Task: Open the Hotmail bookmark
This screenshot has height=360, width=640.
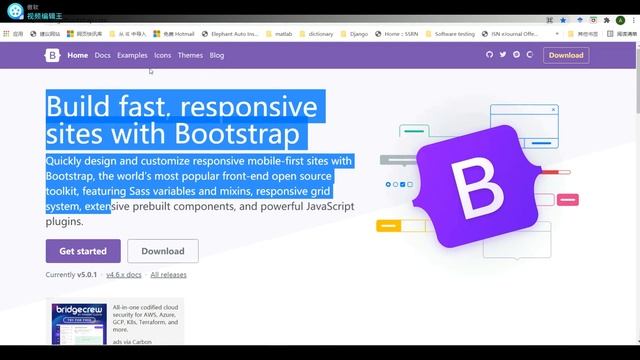Action: pyautogui.click(x=174, y=34)
